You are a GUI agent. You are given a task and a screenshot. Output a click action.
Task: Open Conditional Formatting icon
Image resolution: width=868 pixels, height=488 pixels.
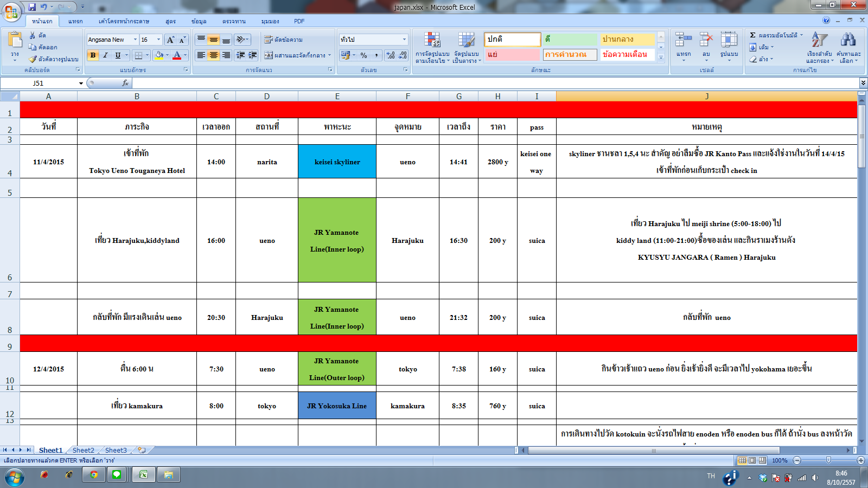(432, 40)
